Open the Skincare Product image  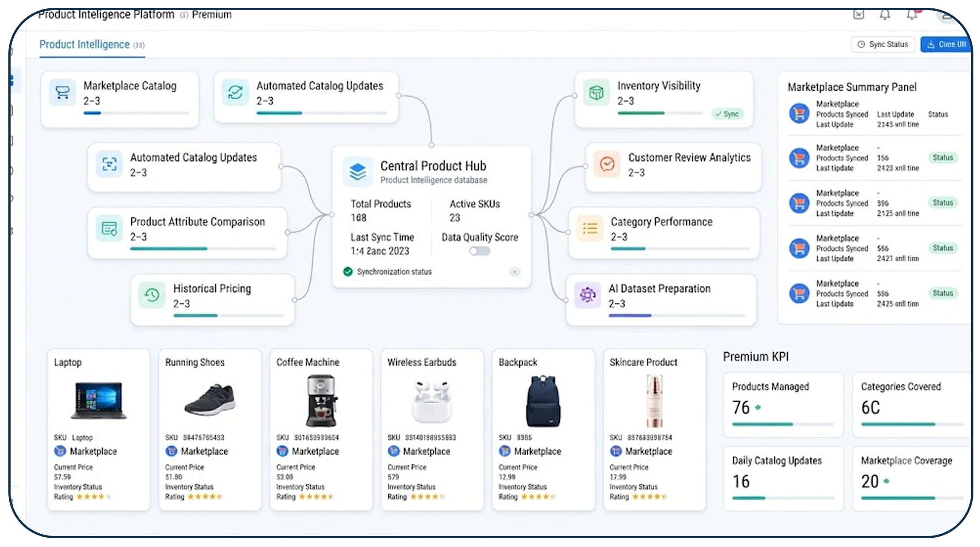tap(654, 401)
